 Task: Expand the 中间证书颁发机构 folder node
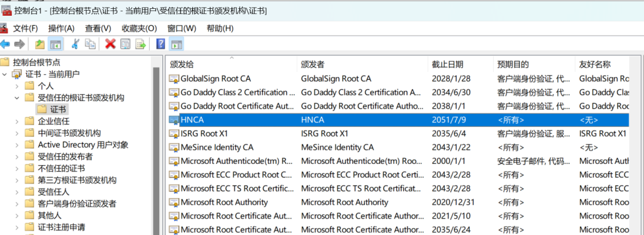pos(17,133)
